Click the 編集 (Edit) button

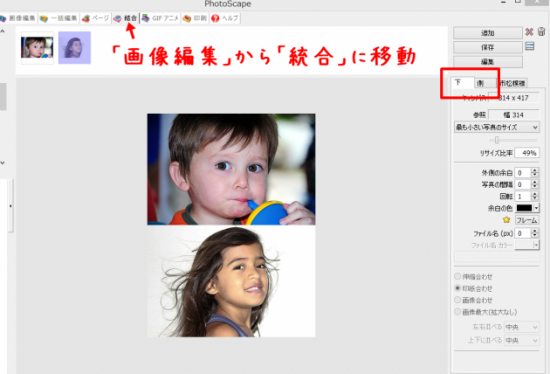pyautogui.click(x=488, y=62)
